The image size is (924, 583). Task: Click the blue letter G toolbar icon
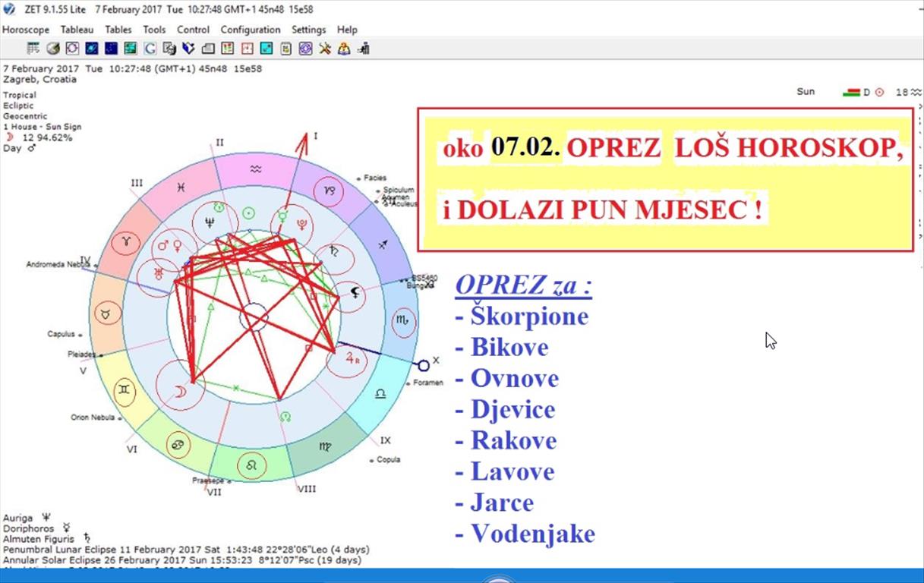coord(150,49)
